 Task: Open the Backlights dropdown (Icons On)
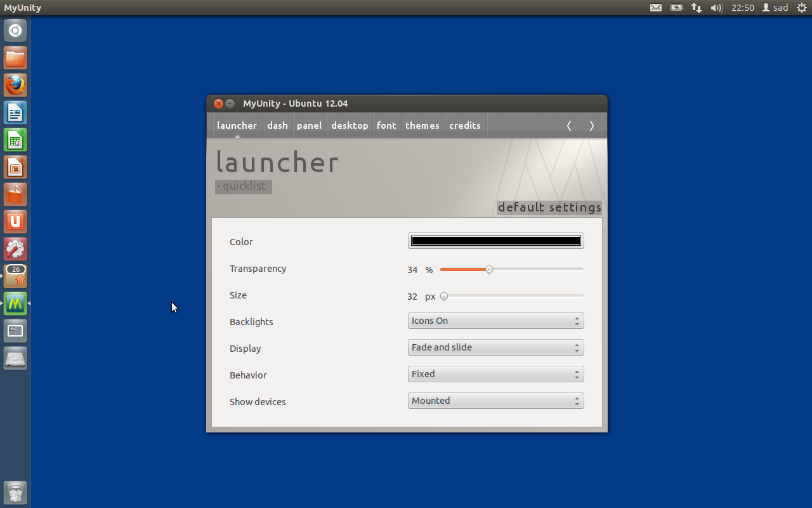(496, 321)
